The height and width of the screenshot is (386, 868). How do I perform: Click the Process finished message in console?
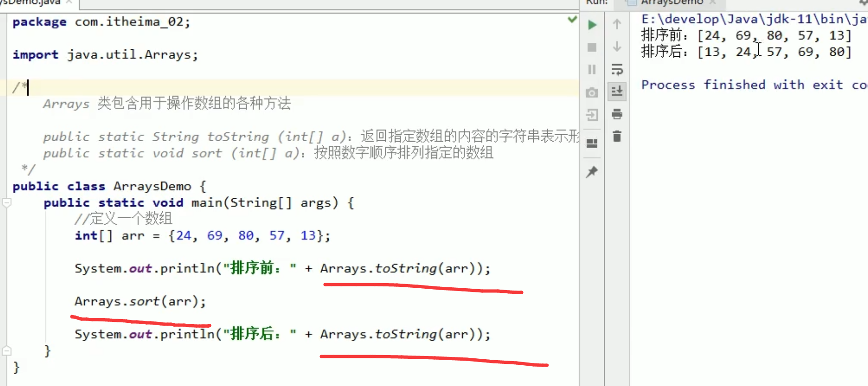click(x=754, y=85)
